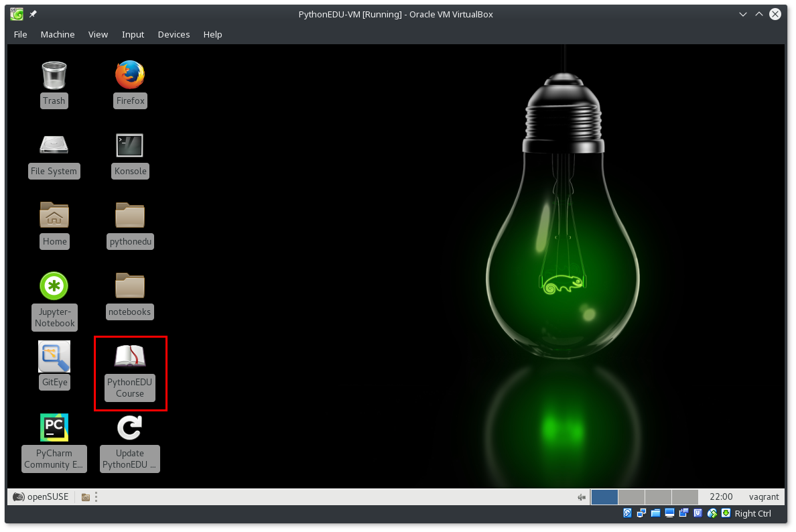The height and width of the screenshot is (532, 796).
Task: Click the Update PythonEDU refresh icon
Action: coord(130,427)
